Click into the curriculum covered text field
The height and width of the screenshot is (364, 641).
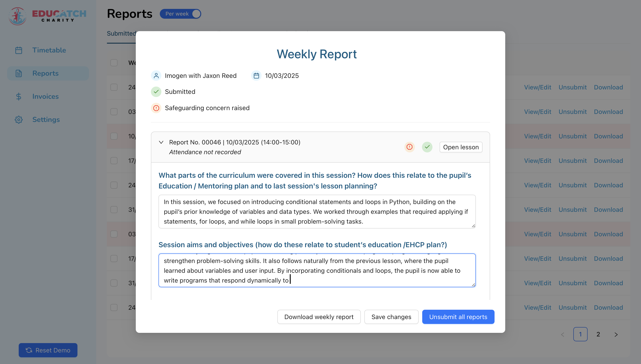coord(317,212)
